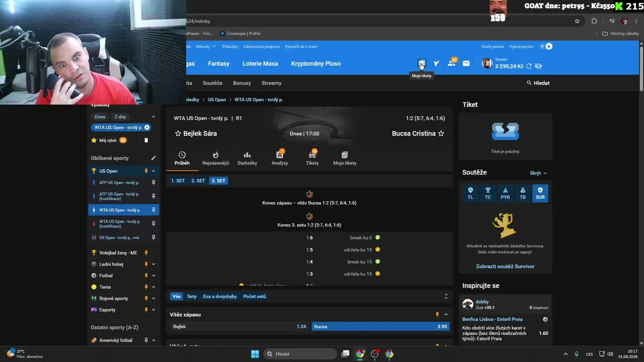The height and width of the screenshot is (362, 644).
Task: Expand the date filter chevron
Action: tap(153, 117)
